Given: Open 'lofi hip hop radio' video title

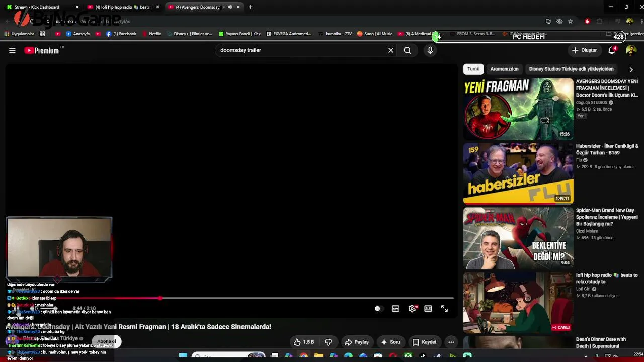Looking at the screenshot, I should pyautogui.click(x=607, y=278).
